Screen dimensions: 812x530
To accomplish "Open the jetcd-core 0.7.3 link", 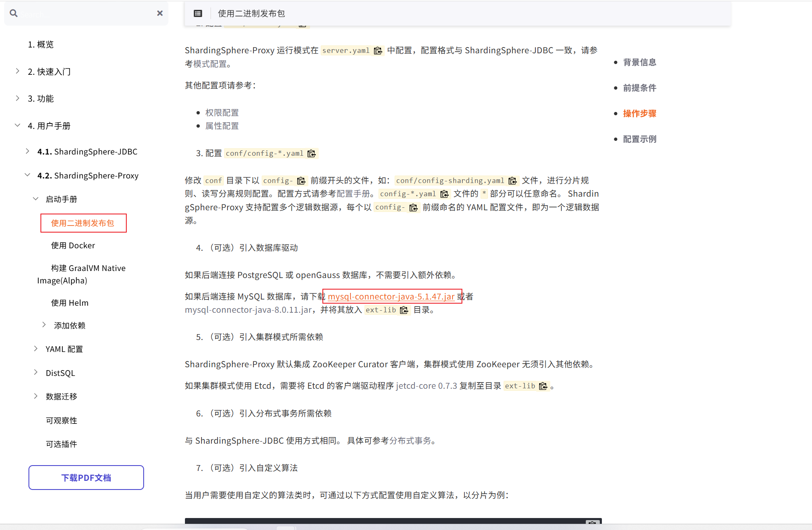I will (426, 386).
